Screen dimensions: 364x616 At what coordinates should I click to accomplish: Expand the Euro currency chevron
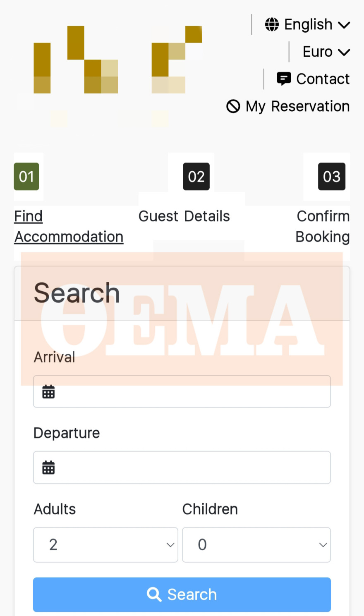tap(344, 52)
